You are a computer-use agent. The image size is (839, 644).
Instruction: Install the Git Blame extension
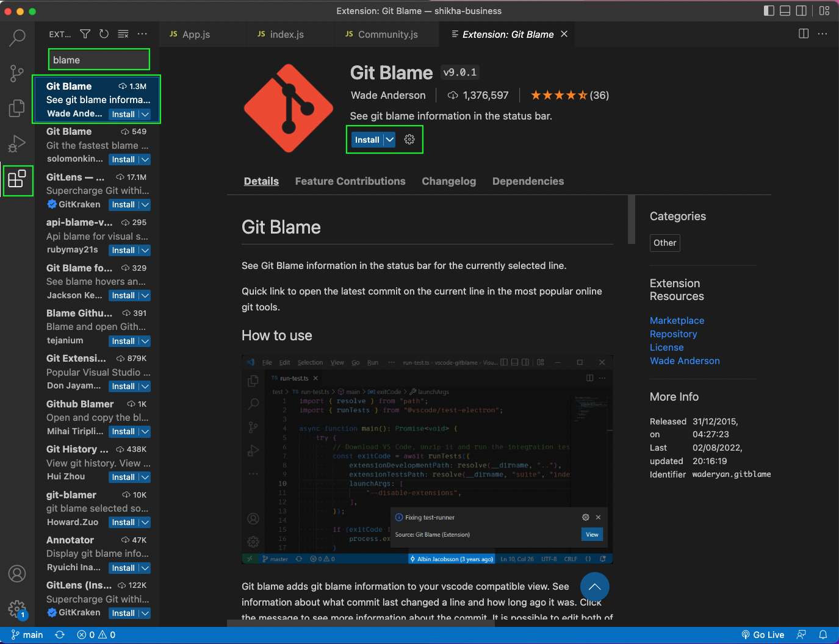tap(367, 139)
